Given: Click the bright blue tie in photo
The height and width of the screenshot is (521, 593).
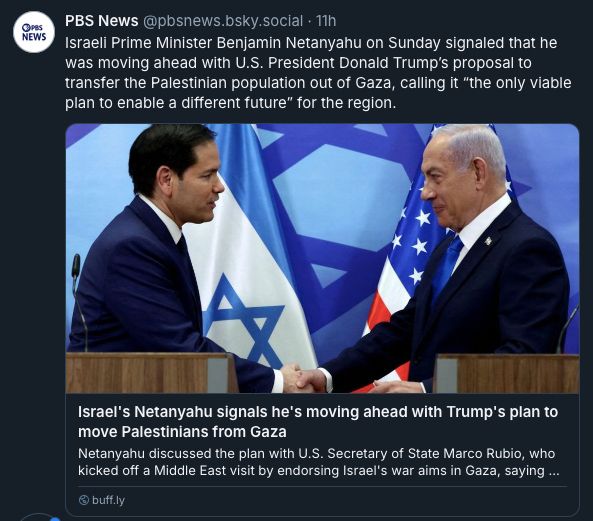Looking at the screenshot, I should point(447,265).
